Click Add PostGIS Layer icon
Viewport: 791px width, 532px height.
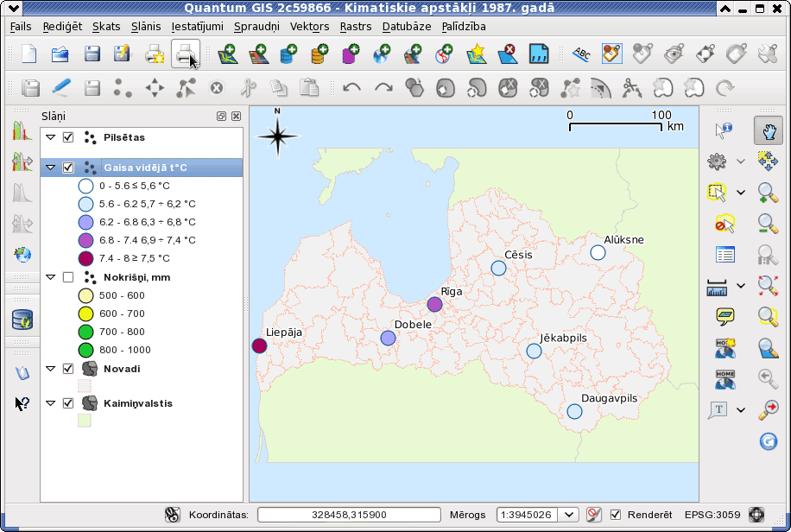tap(288, 54)
